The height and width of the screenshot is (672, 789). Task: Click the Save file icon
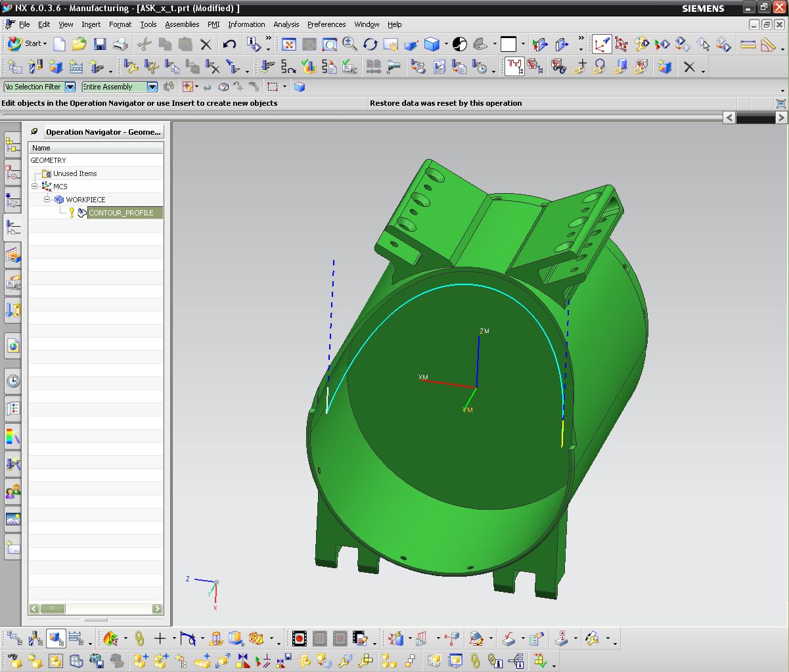point(99,44)
